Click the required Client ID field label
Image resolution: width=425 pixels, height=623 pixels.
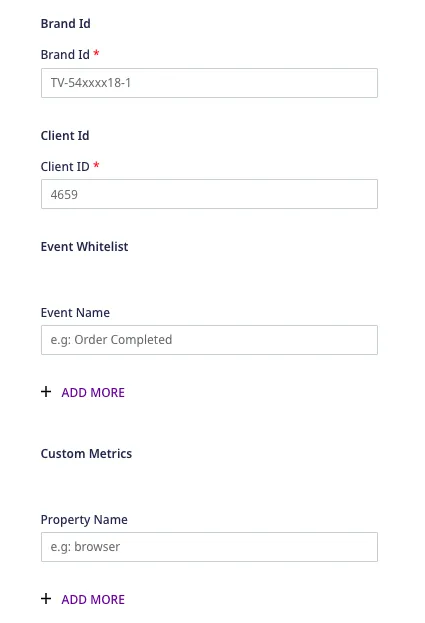coord(65,167)
